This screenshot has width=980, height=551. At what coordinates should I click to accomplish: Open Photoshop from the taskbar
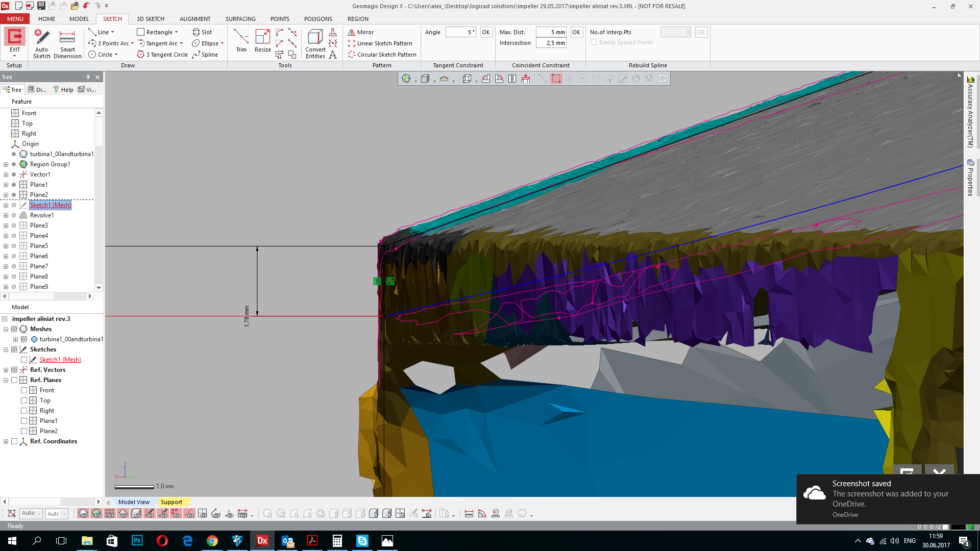[137, 541]
